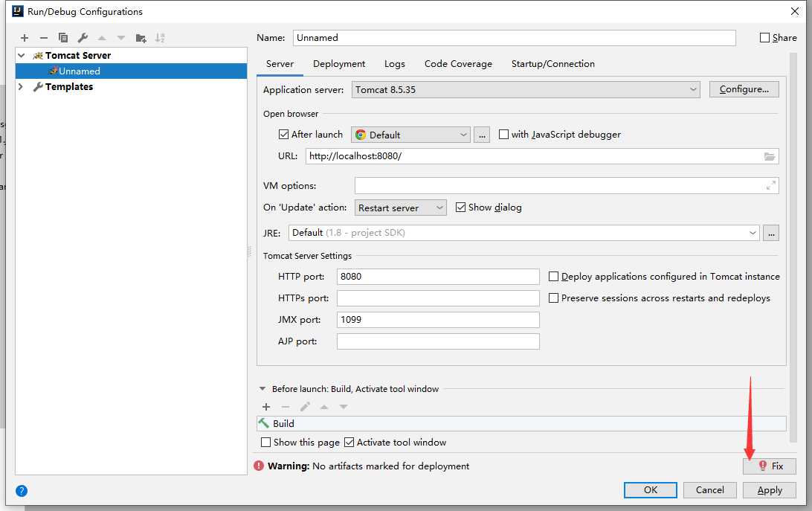Click into the Name field
The image size is (812, 511).
pyautogui.click(x=515, y=38)
